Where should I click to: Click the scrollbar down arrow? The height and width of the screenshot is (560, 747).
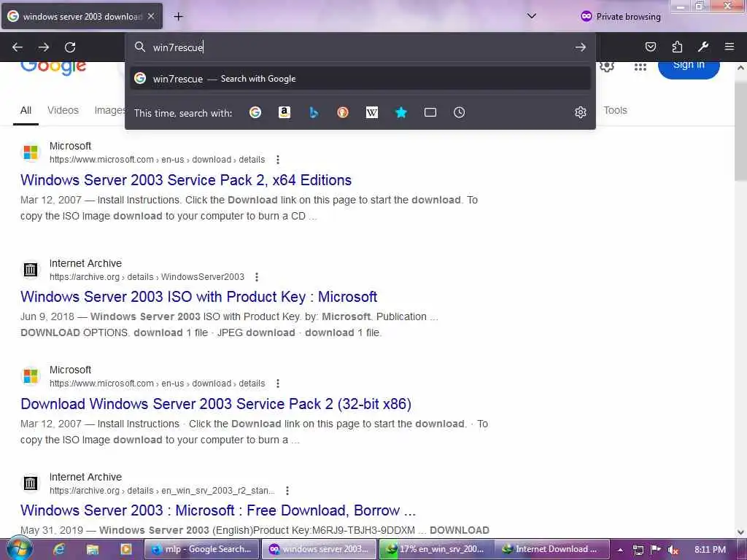point(741,532)
